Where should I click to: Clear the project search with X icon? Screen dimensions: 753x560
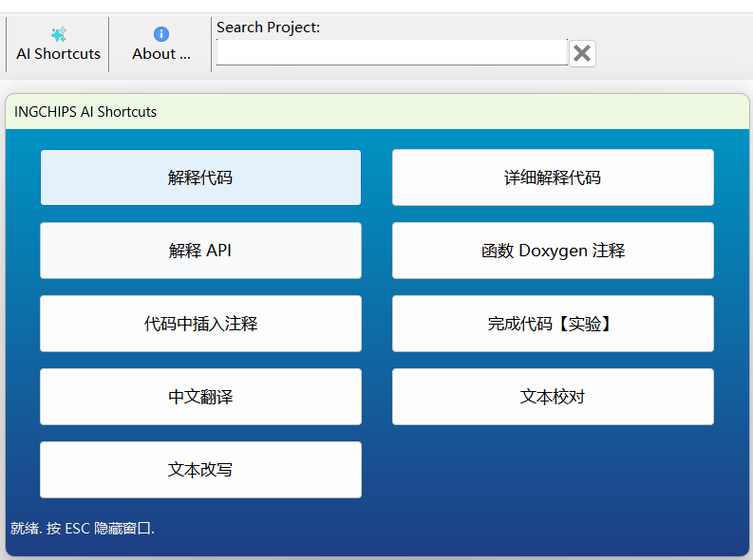click(x=582, y=53)
